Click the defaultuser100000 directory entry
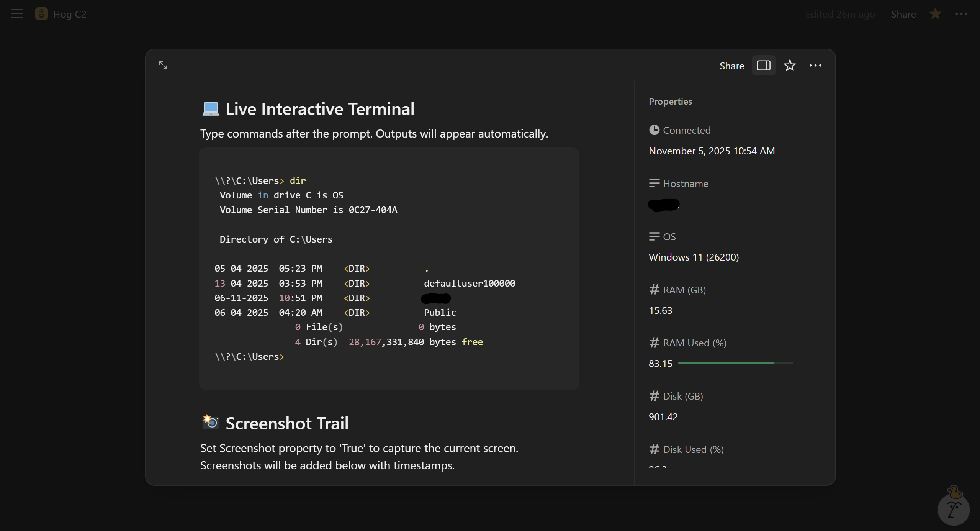The width and height of the screenshot is (980, 531). click(x=470, y=284)
